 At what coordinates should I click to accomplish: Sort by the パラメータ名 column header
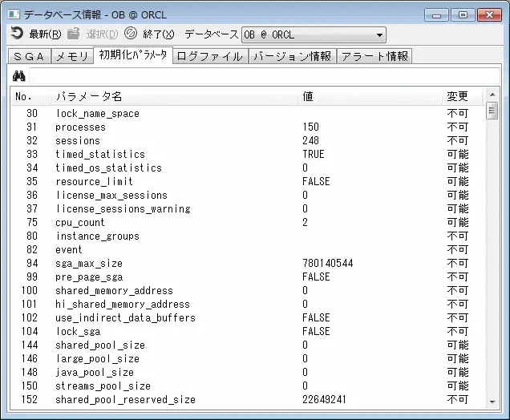pos(88,96)
